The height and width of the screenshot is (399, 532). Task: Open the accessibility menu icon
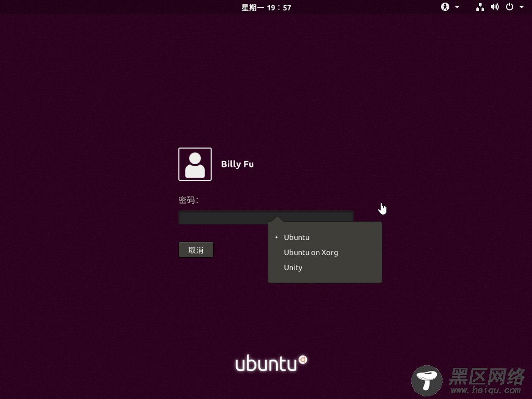(445, 7)
